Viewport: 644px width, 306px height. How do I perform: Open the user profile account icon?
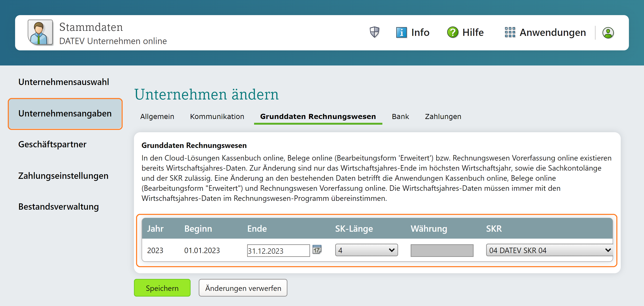click(608, 33)
